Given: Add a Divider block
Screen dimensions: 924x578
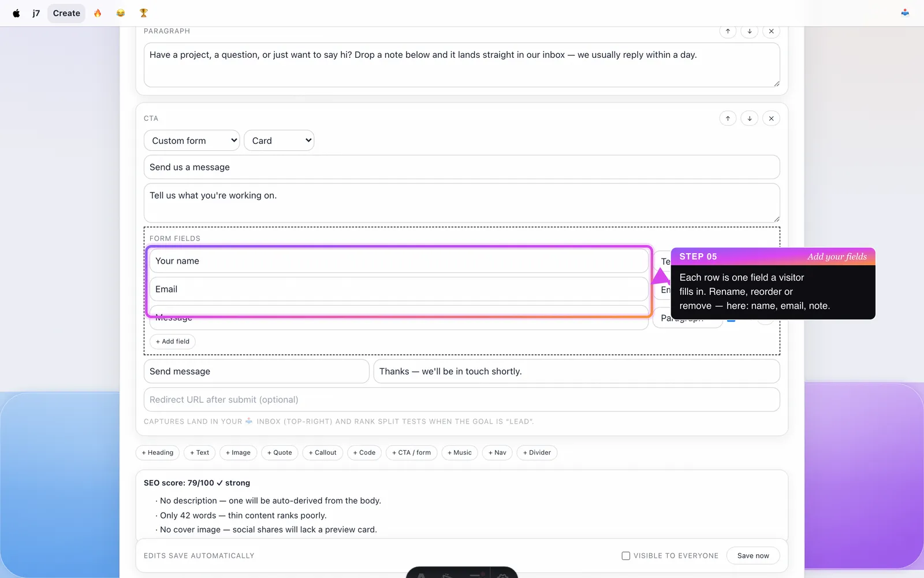Looking at the screenshot, I should [537, 453].
